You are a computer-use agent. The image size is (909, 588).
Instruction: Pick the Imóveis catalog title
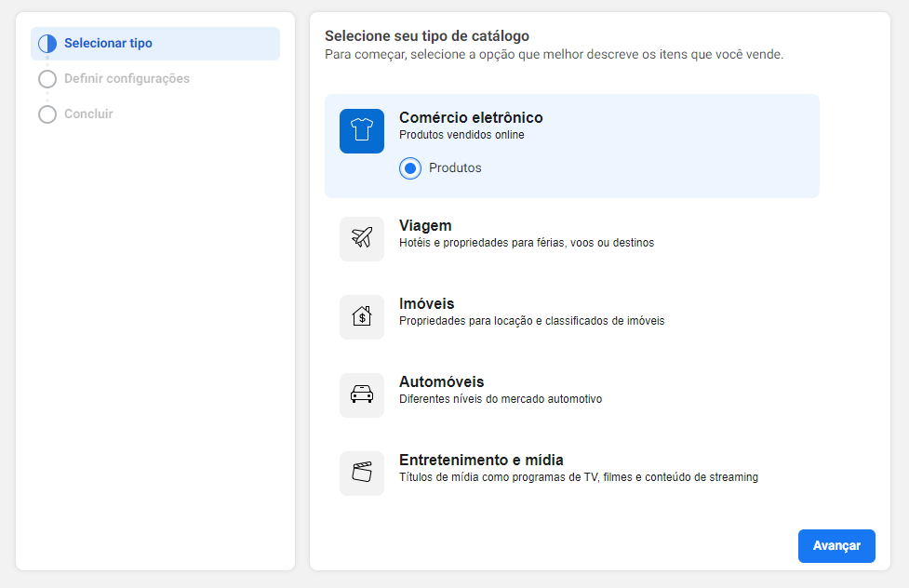[427, 304]
